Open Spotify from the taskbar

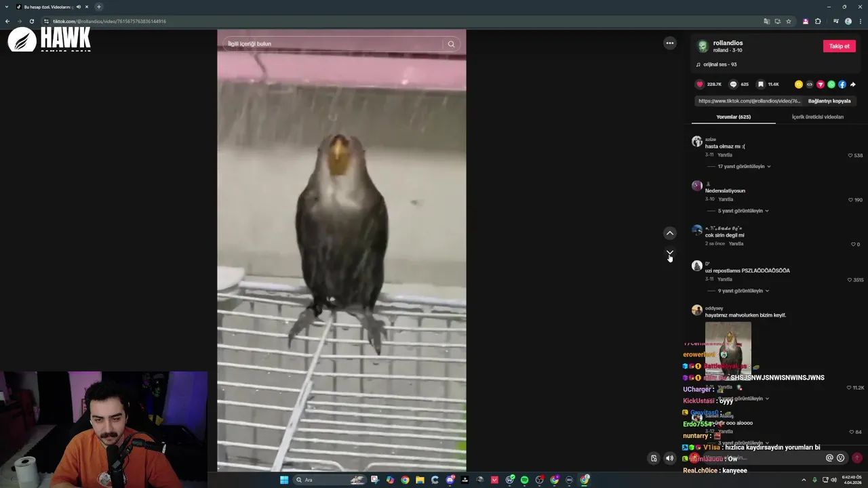pos(524,480)
